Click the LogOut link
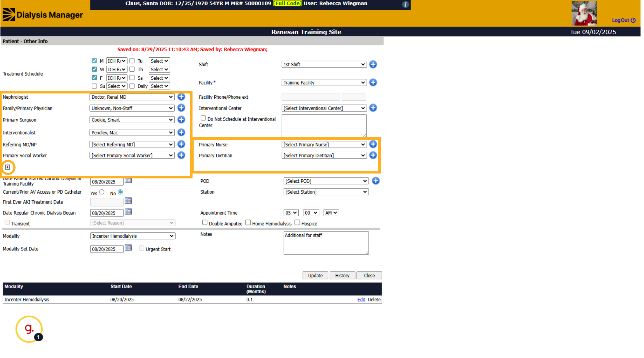Viewport: 644px width, 358px height. pos(624,20)
